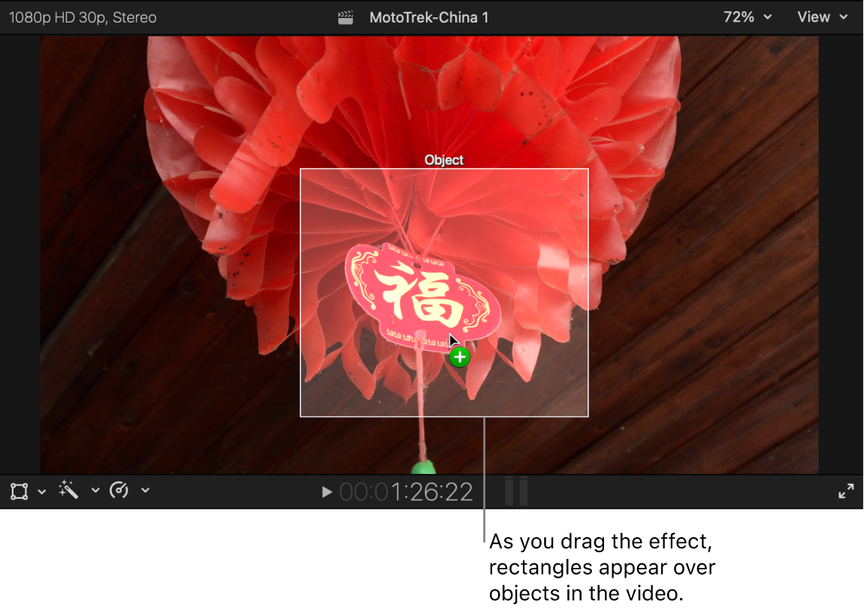Expand the viewer to full screen
The height and width of the screenshot is (616, 864).
point(846,491)
